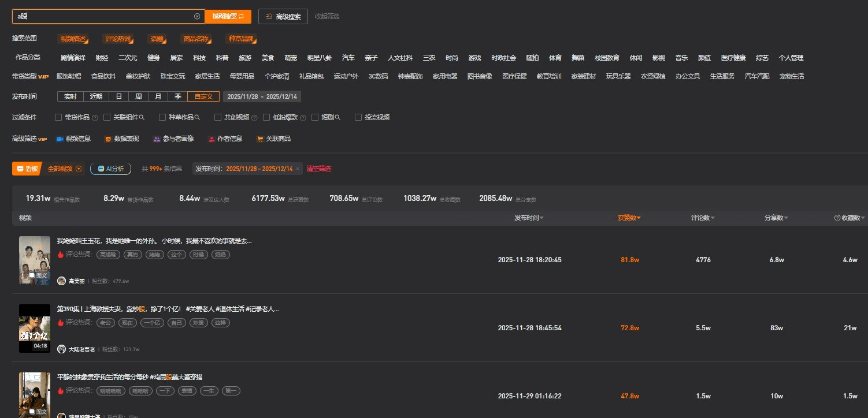Screen dimensions: 868x418
Task: Toggle the 商品名称 search scope tag
Action: (x=195, y=39)
